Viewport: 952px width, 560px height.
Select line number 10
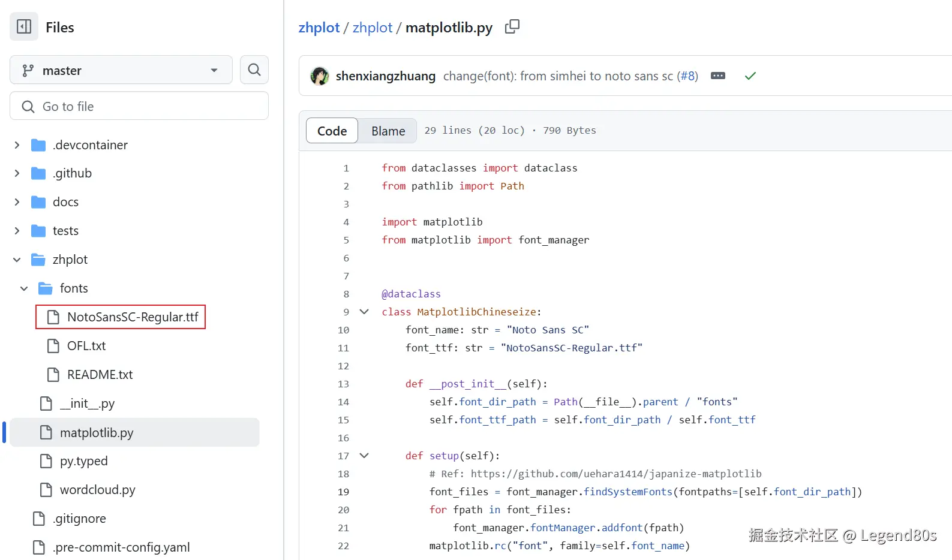pyautogui.click(x=343, y=330)
